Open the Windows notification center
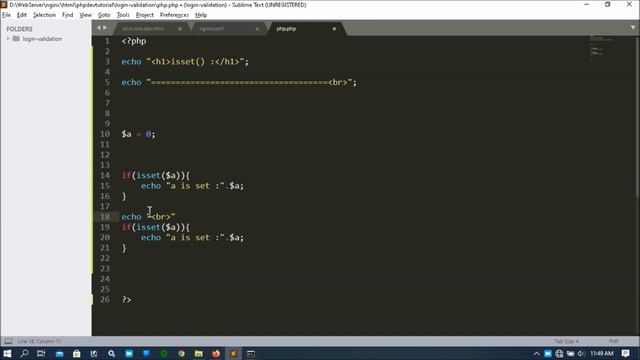This screenshot has width=640, height=360. point(626,353)
